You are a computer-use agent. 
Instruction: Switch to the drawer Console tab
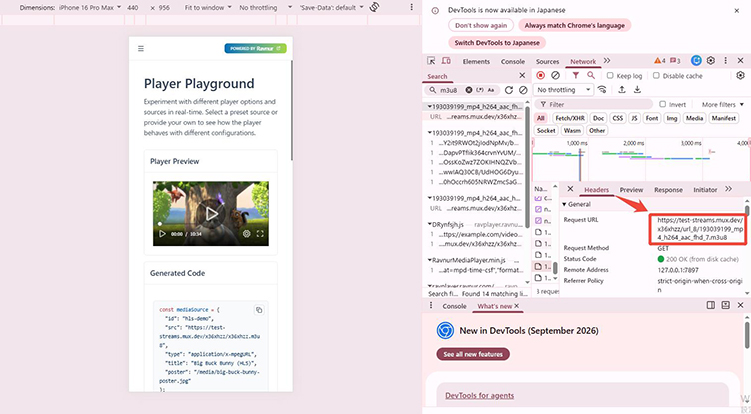tap(454, 306)
